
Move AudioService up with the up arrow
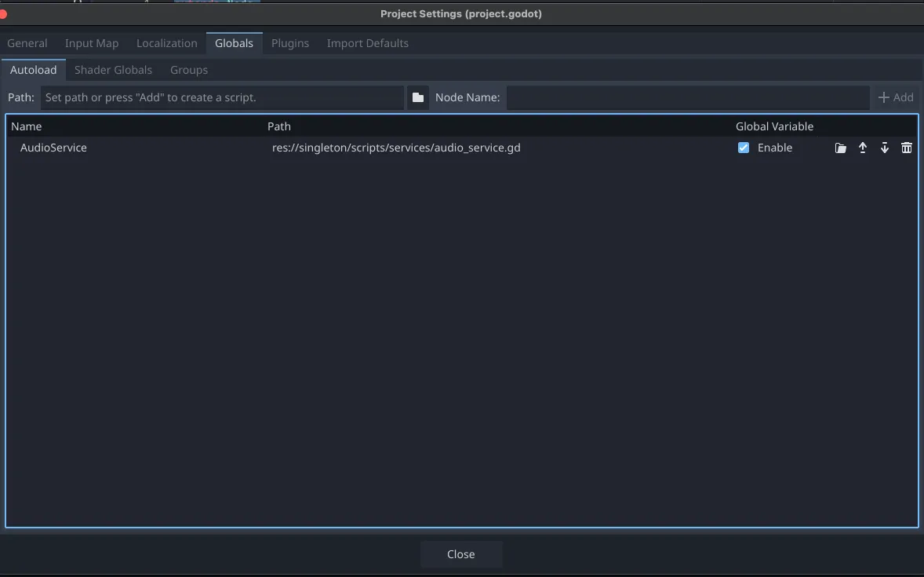pyautogui.click(x=862, y=148)
